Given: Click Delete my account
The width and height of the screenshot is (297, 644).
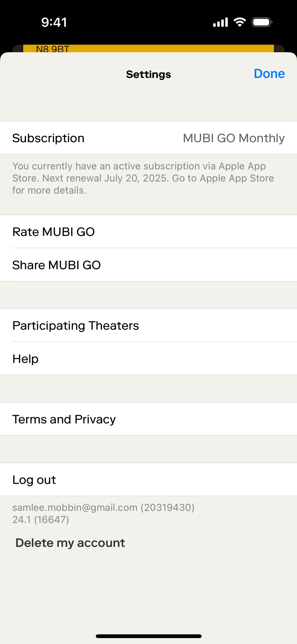Looking at the screenshot, I should 70,543.
